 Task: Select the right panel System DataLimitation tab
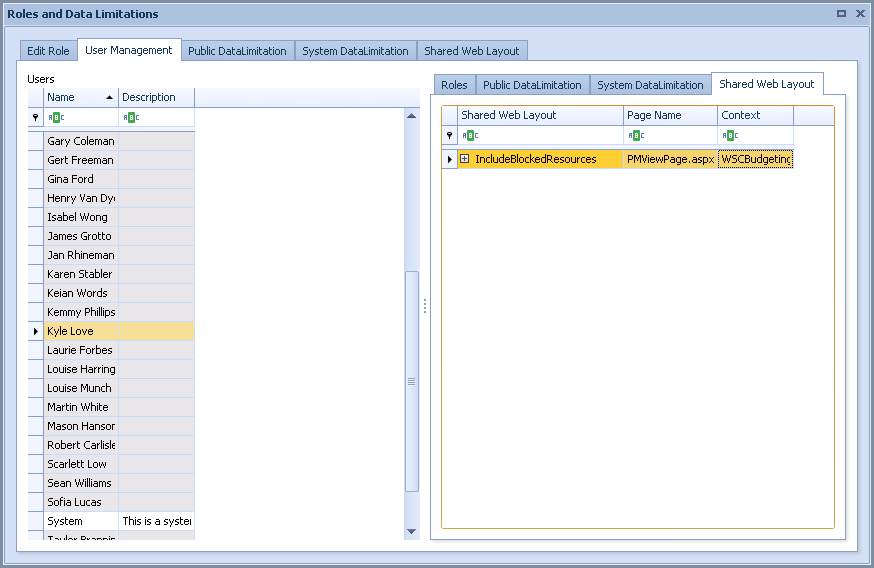[650, 85]
